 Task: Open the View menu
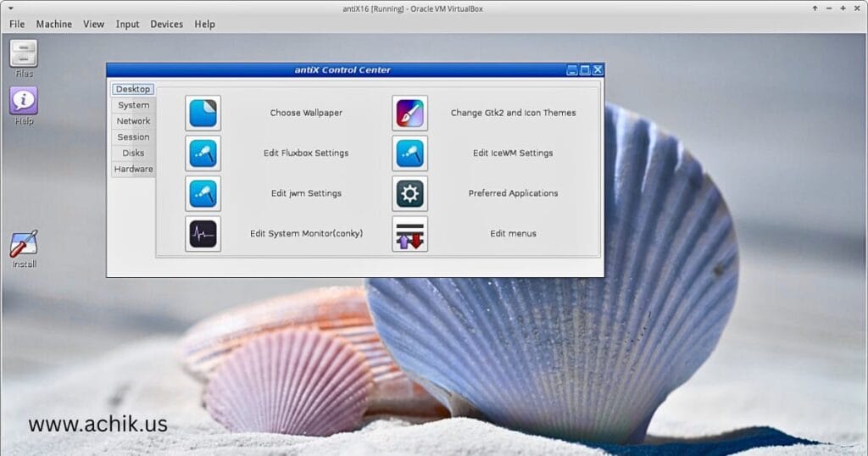pyautogui.click(x=93, y=25)
